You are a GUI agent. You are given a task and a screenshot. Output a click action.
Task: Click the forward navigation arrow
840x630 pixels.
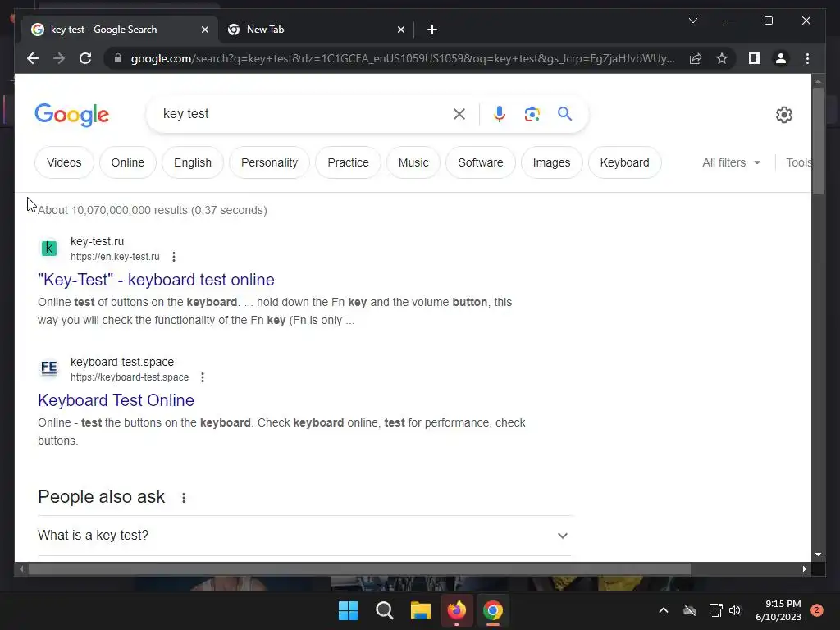click(59, 58)
